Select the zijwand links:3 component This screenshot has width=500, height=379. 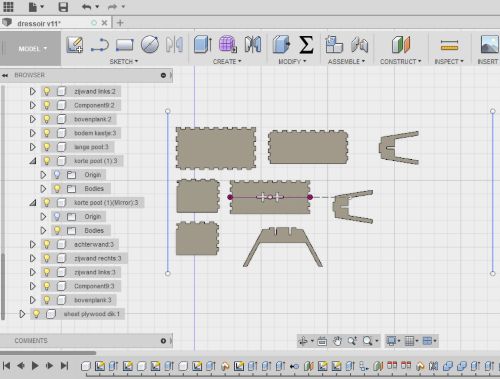point(94,272)
